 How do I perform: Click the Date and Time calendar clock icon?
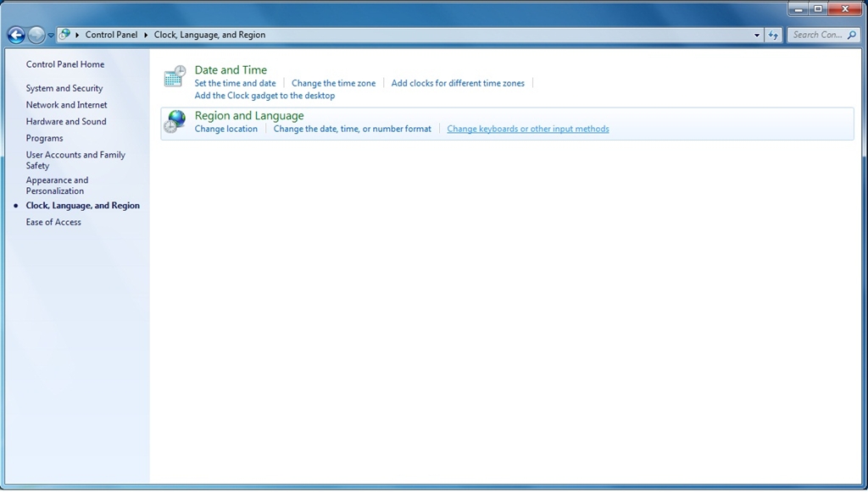(x=175, y=76)
